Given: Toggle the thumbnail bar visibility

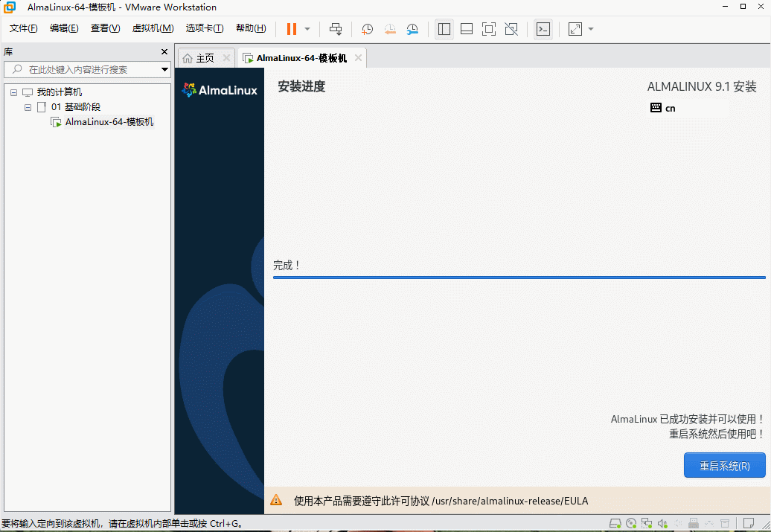Looking at the screenshot, I should (x=467, y=29).
